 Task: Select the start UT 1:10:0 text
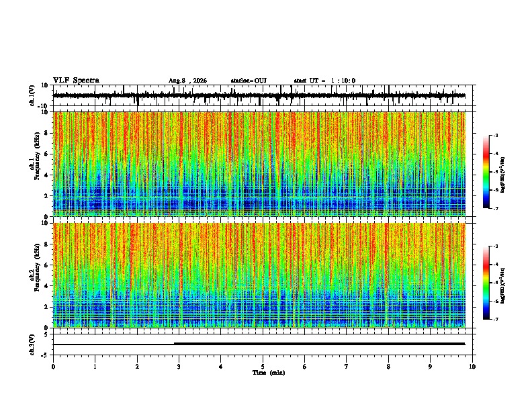[324, 81]
